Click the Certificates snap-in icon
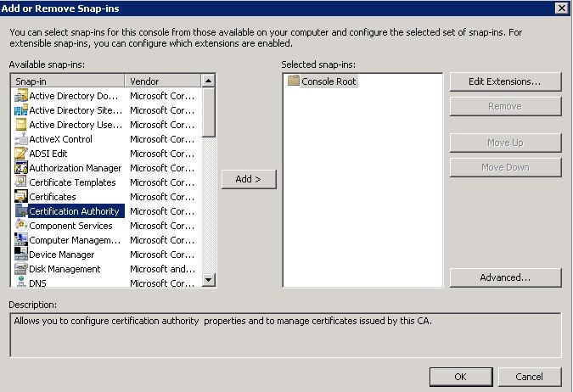The height and width of the screenshot is (392, 573). click(x=21, y=197)
